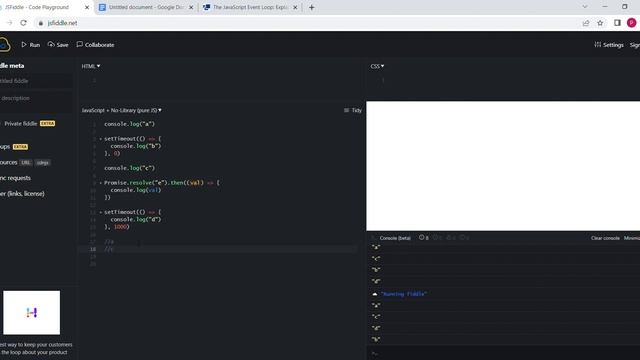The width and height of the screenshot is (640, 360).
Task: Click line number 18 in the JavaScript gutter
Action: tap(93, 249)
